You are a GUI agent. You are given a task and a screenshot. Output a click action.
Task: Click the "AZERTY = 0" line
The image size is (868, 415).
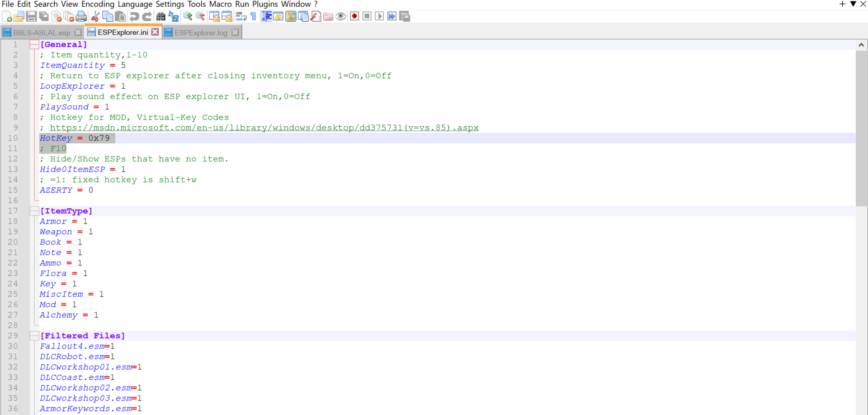pos(66,190)
